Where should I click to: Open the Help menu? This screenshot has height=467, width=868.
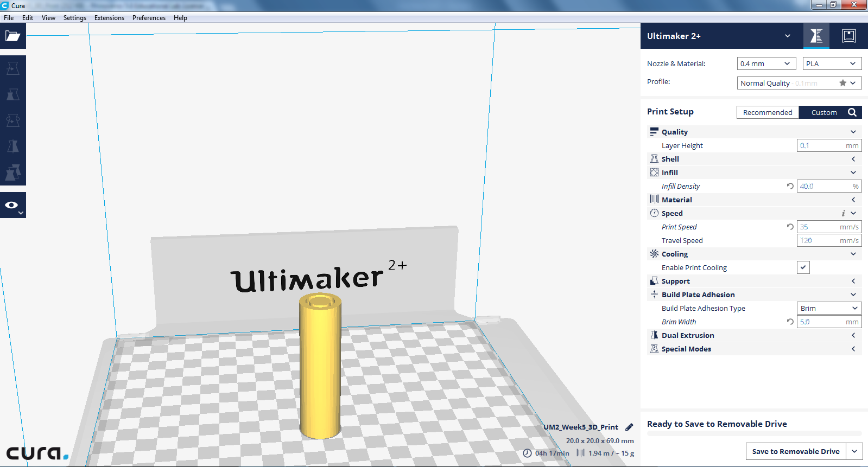click(x=180, y=18)
